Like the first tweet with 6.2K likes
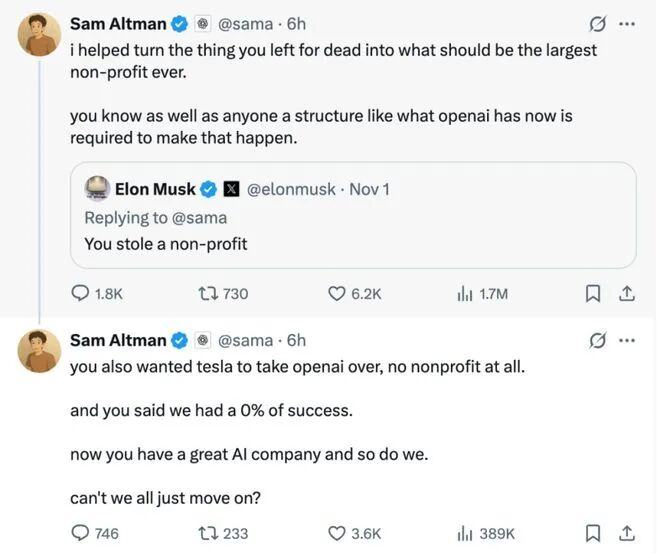 [x=338, y=294]
